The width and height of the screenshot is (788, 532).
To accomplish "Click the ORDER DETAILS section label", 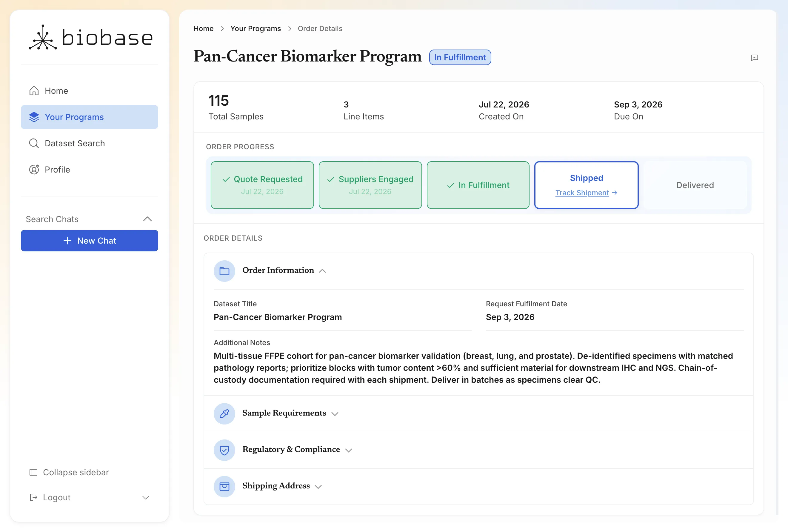I will 233,238.
